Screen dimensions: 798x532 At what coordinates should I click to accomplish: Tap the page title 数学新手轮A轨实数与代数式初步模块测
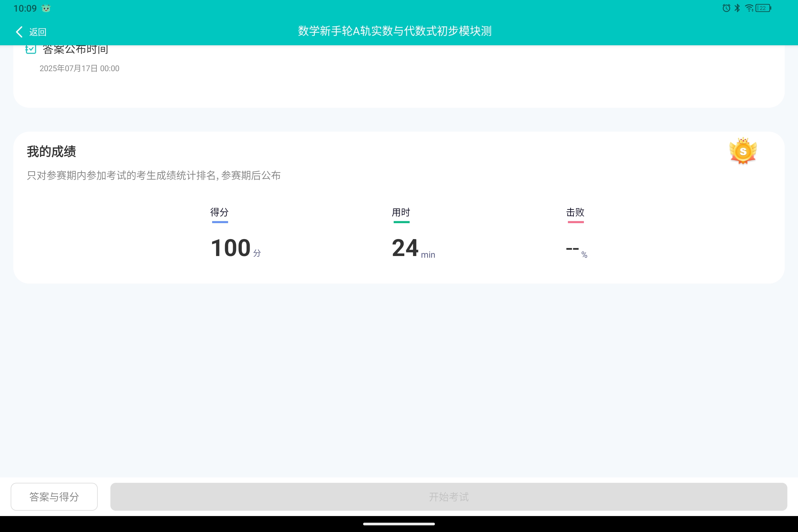(395, 31)
